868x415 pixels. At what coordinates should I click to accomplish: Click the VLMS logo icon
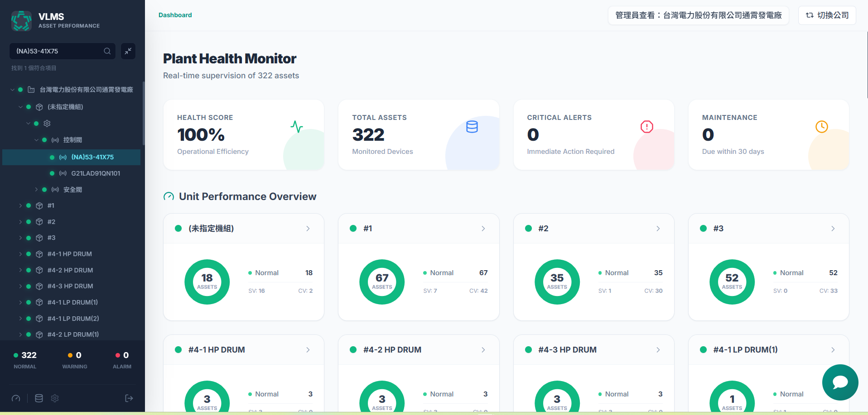[x=21, y=21]
